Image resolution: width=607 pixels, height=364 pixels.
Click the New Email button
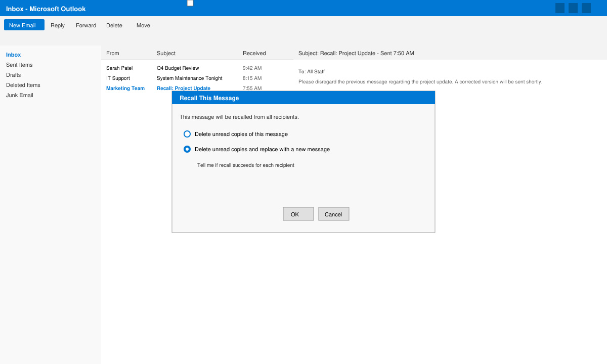(x=24, y=25)
